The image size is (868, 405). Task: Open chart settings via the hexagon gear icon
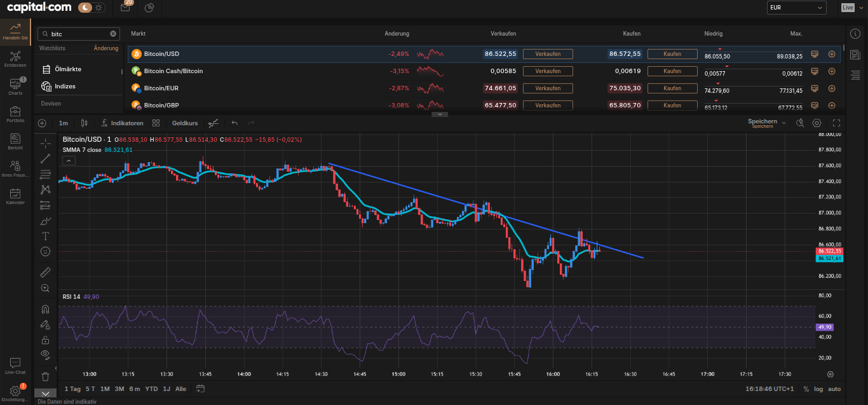tap(817, 123)
